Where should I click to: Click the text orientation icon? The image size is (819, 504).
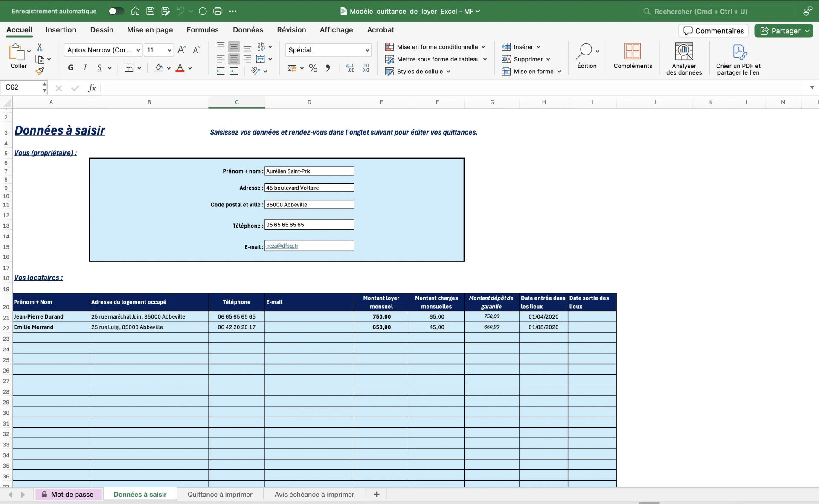256,71
